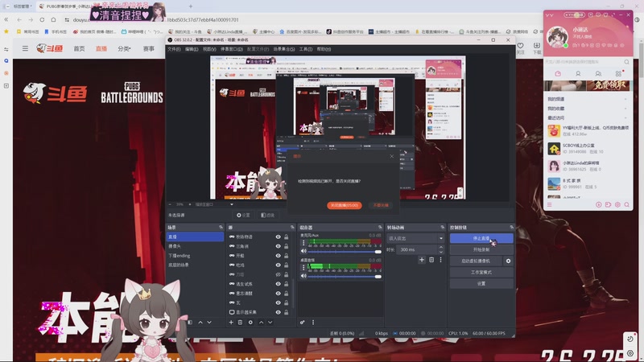Click the 启动虚拟摄像机 button
Screen dimensions: 644x362
click(476, 261)
